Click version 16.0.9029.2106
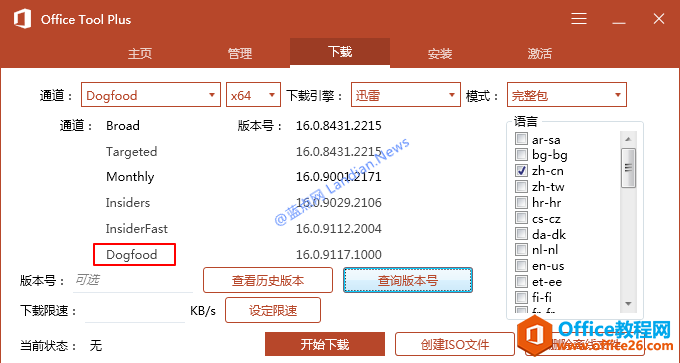Image resolution: width=680 pixels, height=363 pixels. coord(339,203)
